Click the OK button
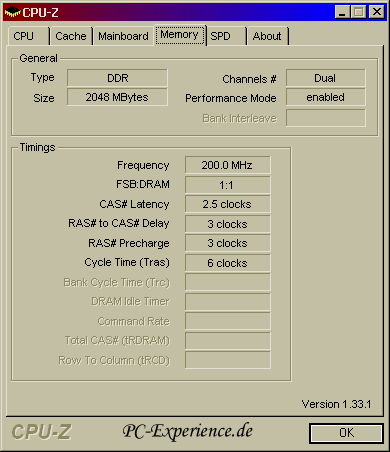390x452 pixels. 346,433
